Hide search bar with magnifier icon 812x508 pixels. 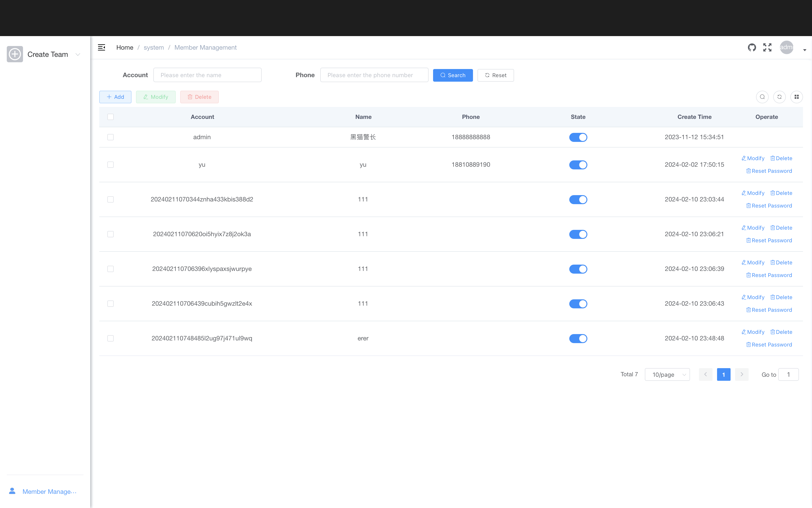762,97
